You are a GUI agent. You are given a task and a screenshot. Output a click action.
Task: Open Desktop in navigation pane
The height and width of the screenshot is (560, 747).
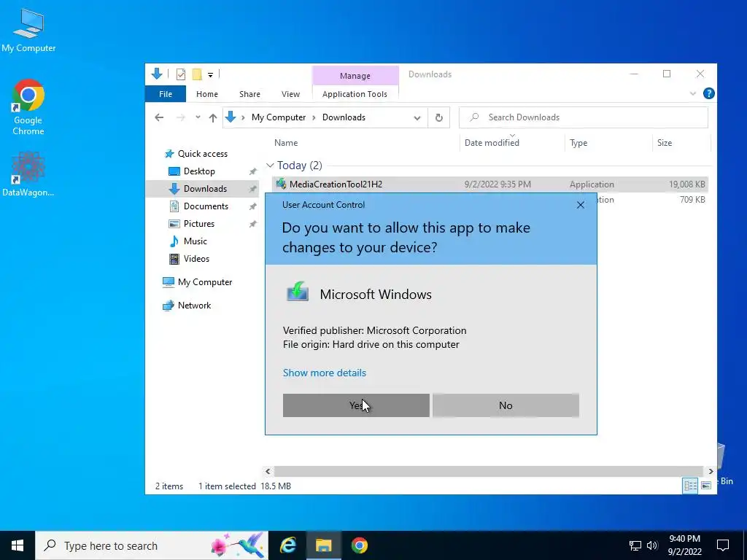(x=199, y=171)
